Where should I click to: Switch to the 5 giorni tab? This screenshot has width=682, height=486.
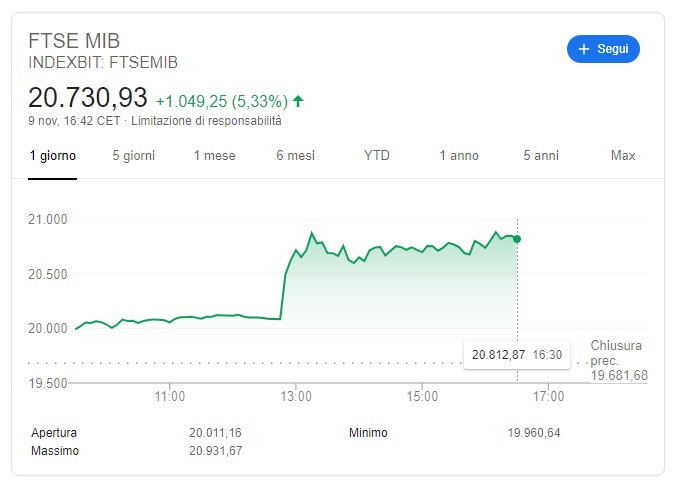134,155
